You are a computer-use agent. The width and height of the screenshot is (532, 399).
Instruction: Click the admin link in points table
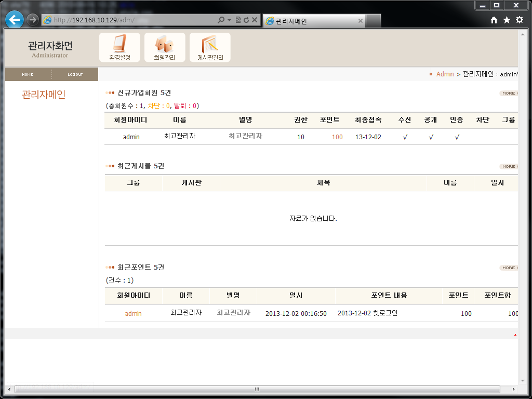(134, 313)
